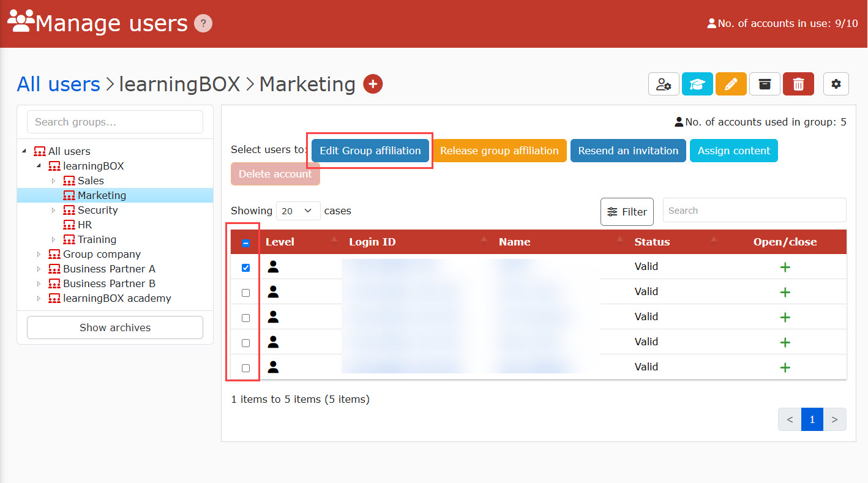Open the Showing 20 cases dropdown

pyautogui.click(x=298, y=211)
